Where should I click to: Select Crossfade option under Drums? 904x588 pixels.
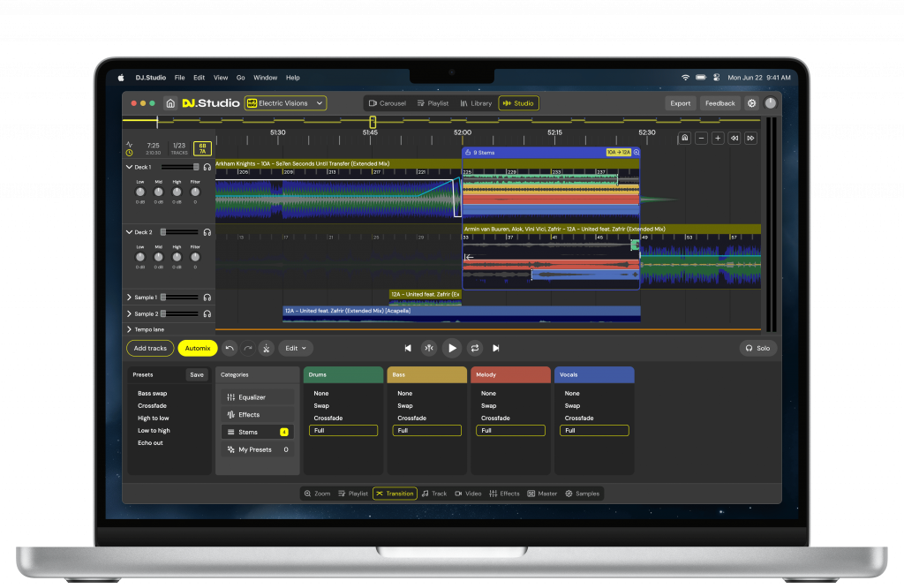click(328, 418)
